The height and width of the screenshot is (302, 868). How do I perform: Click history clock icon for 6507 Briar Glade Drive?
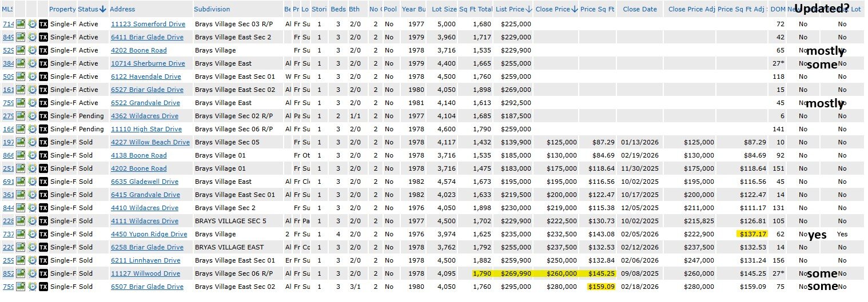click(x=32, y=287)
